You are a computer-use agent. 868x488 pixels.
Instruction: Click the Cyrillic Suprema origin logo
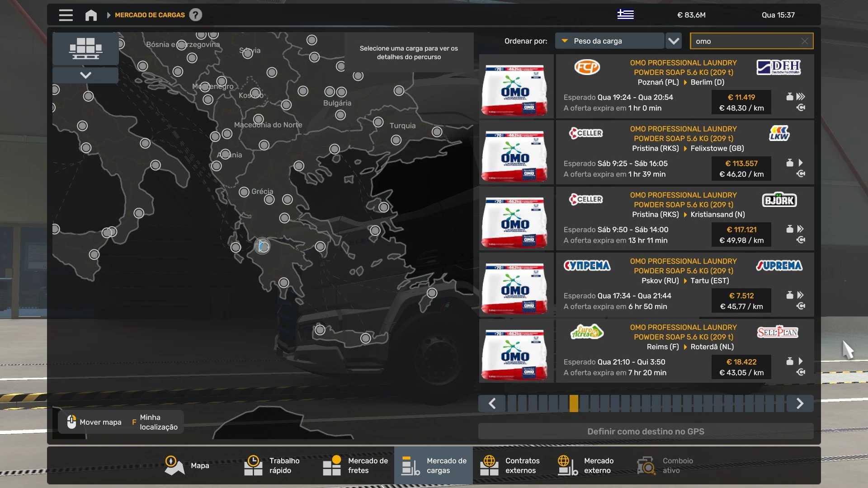click(587, 266)
